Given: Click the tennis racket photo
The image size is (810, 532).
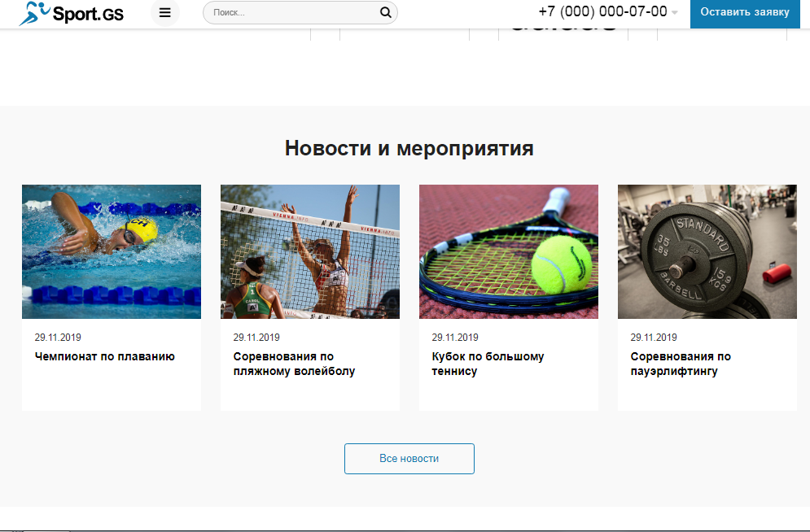Looking at the screenshot, I should (508, 251).
